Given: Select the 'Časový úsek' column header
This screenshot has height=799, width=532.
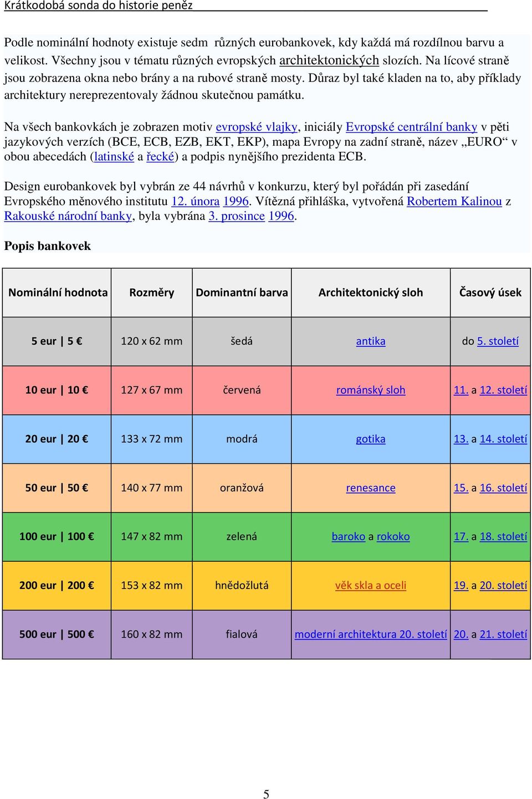Looking at the screenshot, I should tap(490, 293).
